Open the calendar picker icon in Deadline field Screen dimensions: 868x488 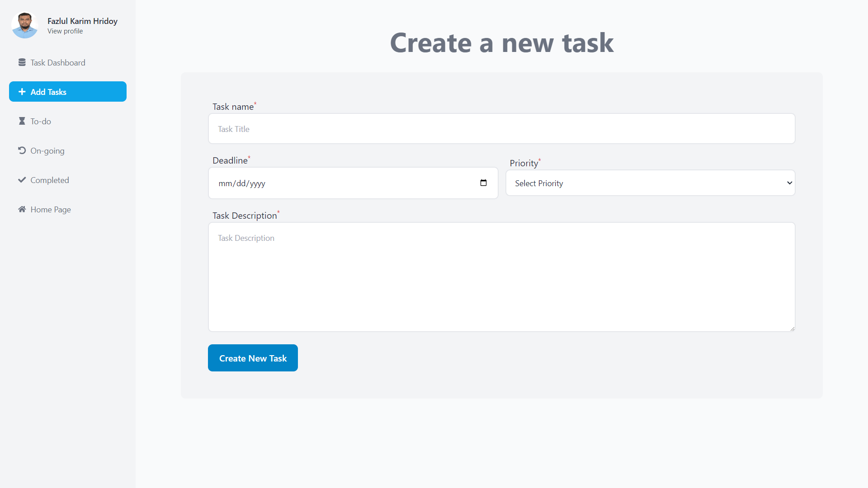coord(483,183)
